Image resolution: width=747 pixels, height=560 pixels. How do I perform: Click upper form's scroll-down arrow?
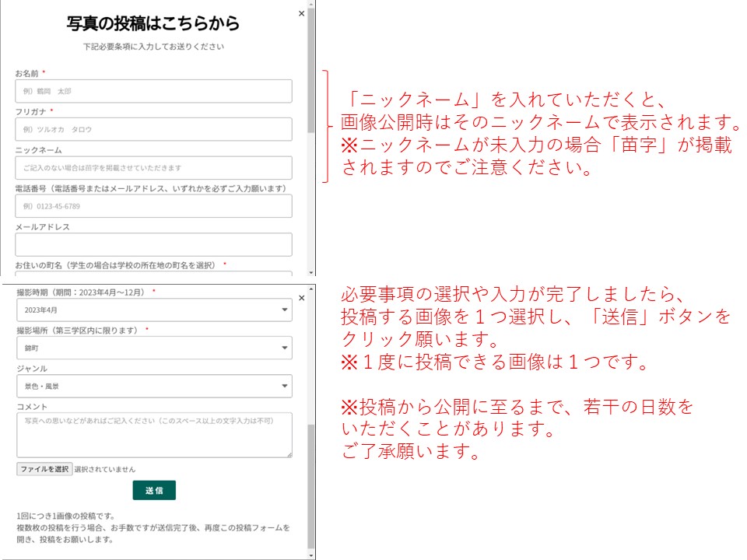tap(311, 273)
